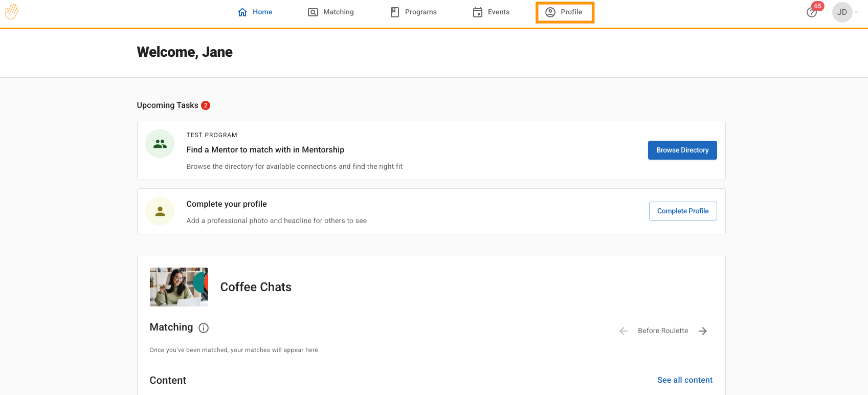868x395 pixels.
Task: Go to next matching round arrow
Action: coord(703,331)
